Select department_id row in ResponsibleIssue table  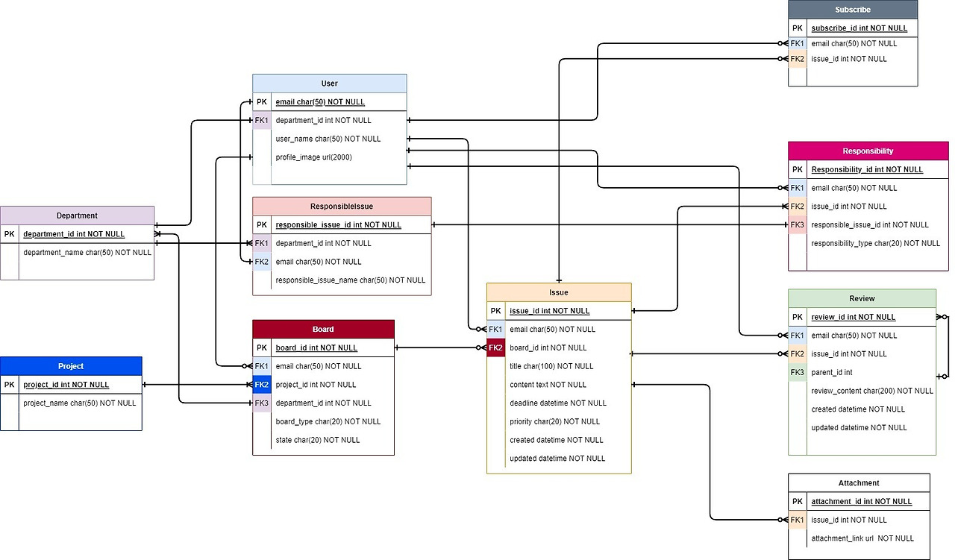coord(342,243)
